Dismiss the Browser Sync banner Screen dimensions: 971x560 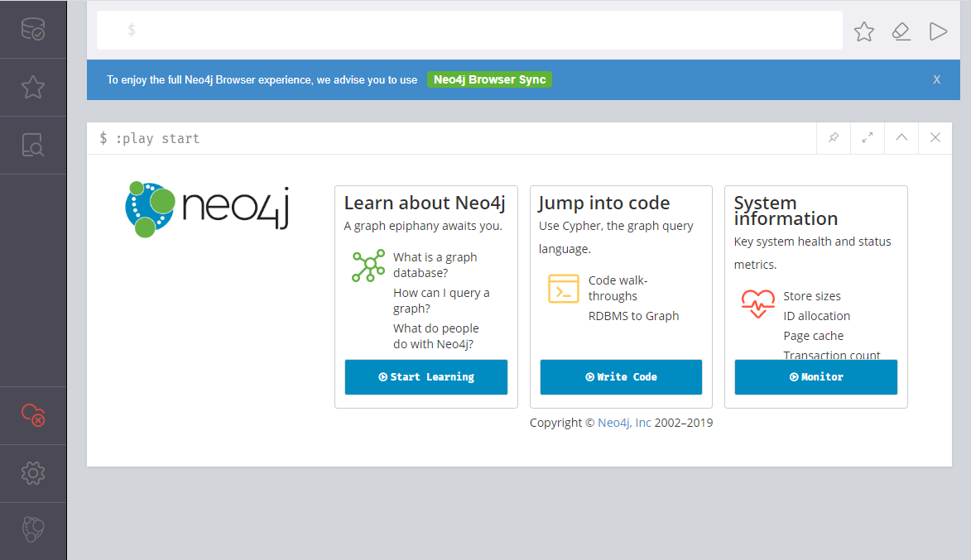[x=936, y=80]
